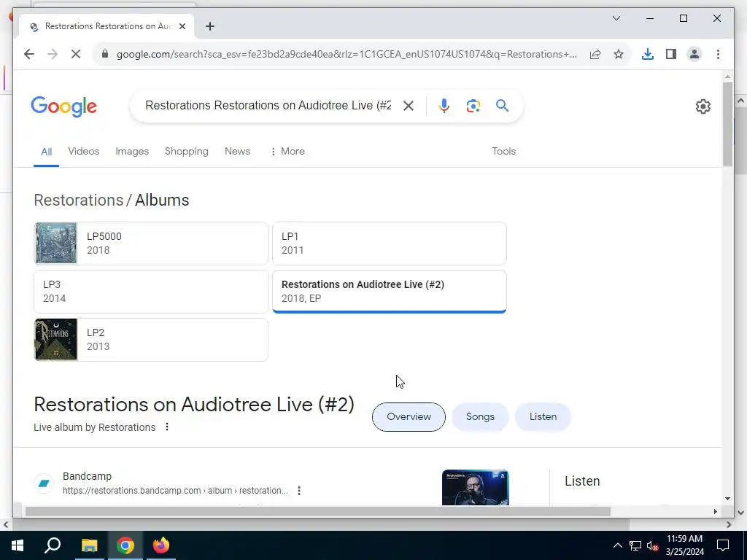Image resolution: width=747 pixels, height=560 pixels.
Task: Click the Bandcamp favicon
Action: pos(44,483)
